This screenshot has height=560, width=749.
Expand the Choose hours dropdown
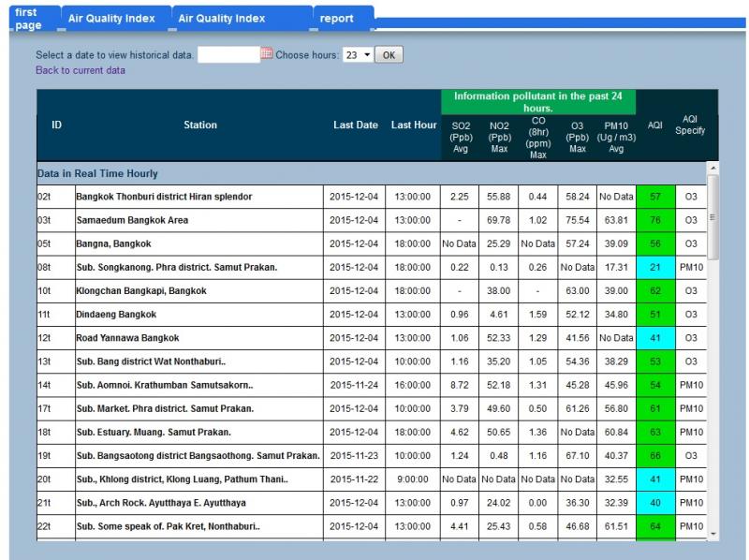(358, 55)
